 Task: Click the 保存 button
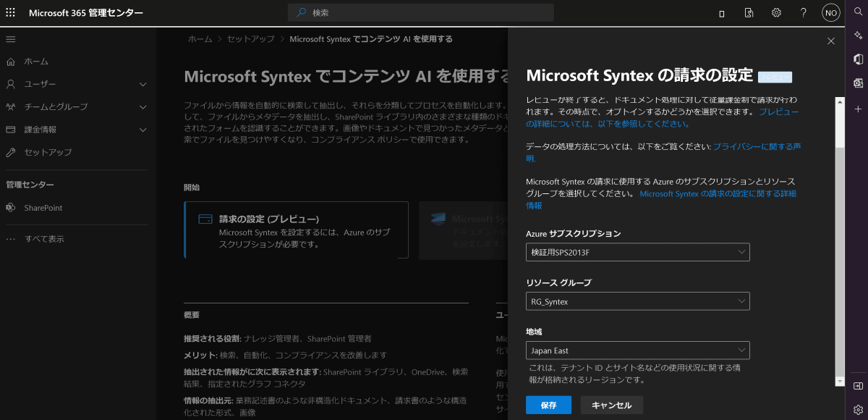[548, 405]
